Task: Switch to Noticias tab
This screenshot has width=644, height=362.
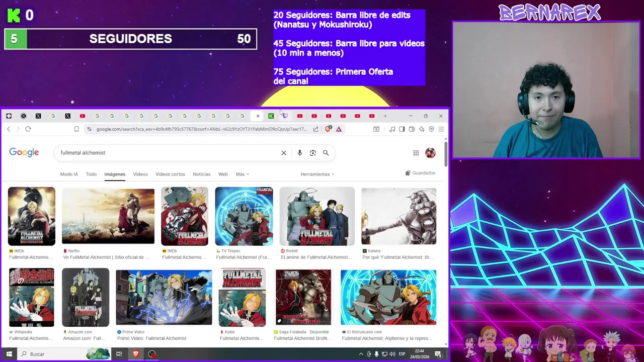Action: (202, 174)
